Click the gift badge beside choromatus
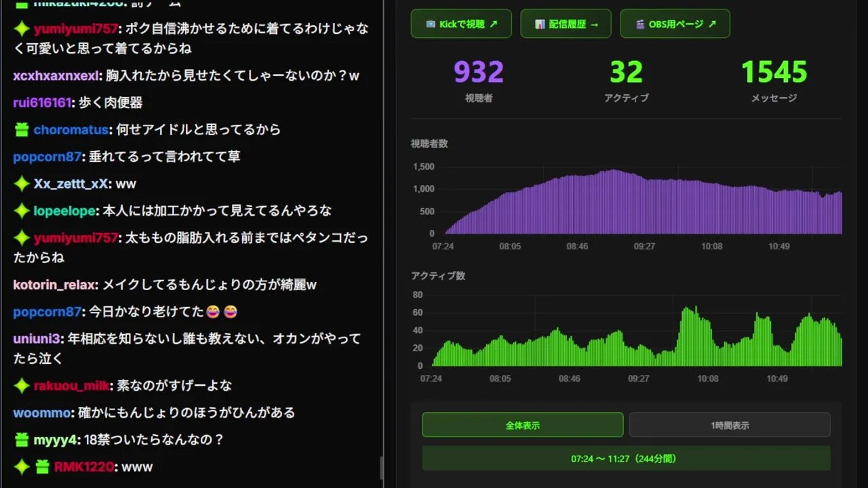 [x=22, y=129]
